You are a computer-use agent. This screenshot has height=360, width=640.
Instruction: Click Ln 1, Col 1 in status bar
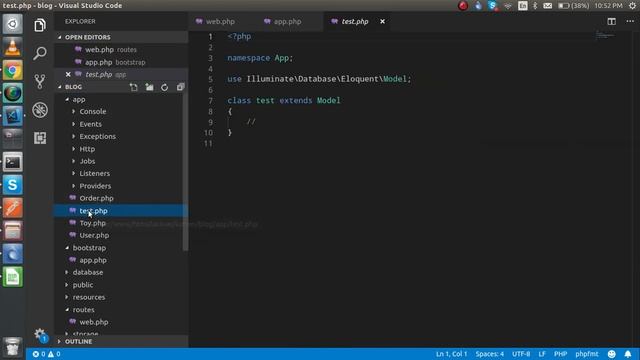pos(451,354)
